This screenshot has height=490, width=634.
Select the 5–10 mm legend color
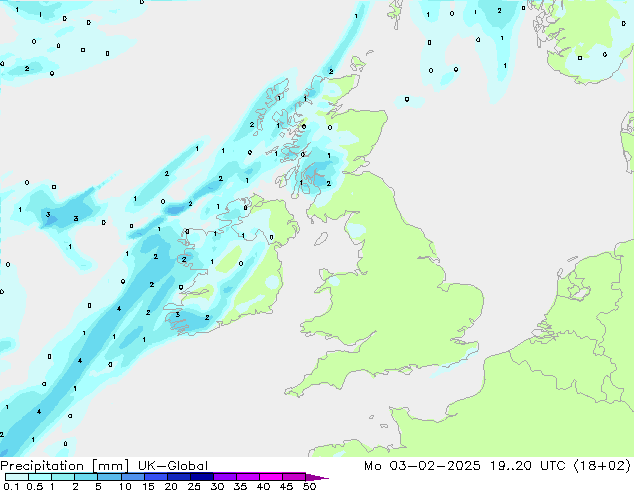pos(109,477)
